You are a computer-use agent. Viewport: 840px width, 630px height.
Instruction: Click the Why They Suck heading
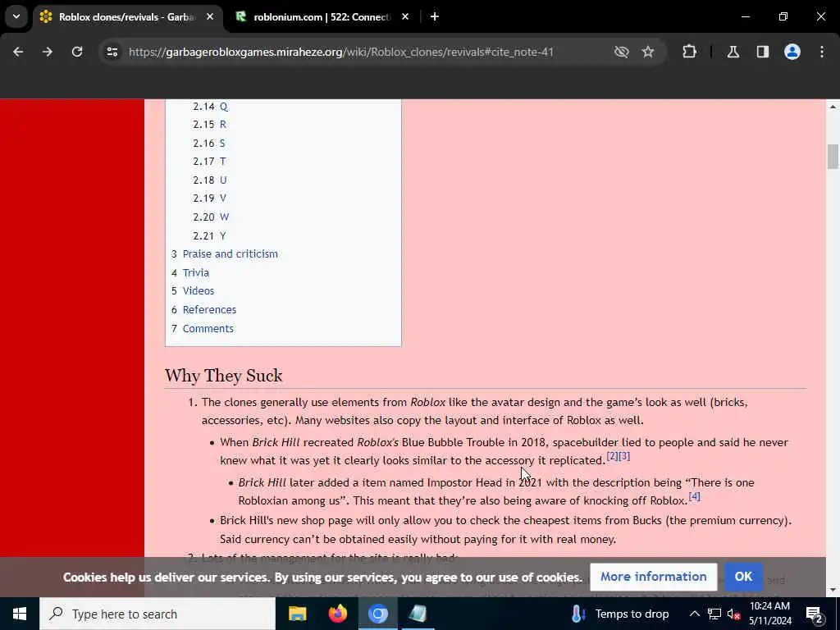tap(223, 376)
